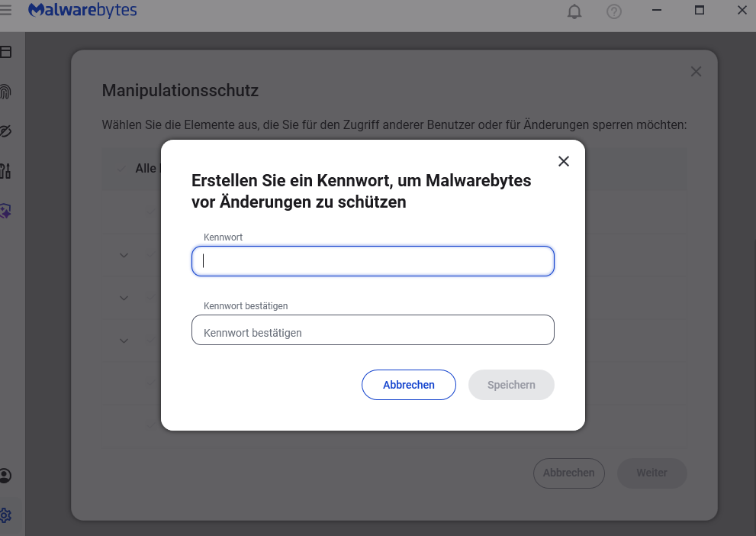Close the password creation dialog
756x536 pixels.
(564, 161)
